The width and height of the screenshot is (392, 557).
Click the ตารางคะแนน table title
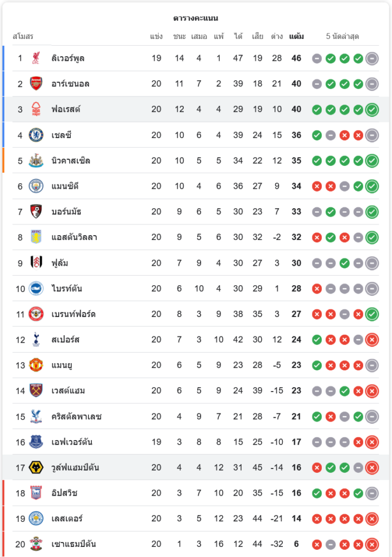tap(195, 18)
